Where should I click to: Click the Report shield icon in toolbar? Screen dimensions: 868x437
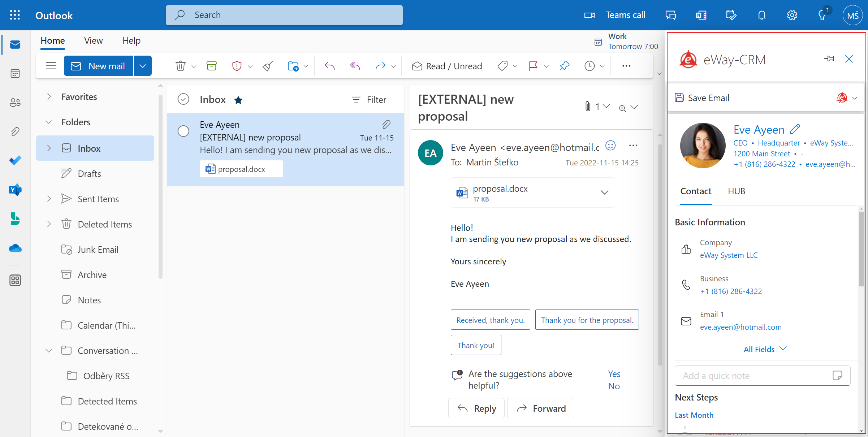click(237, 66)
